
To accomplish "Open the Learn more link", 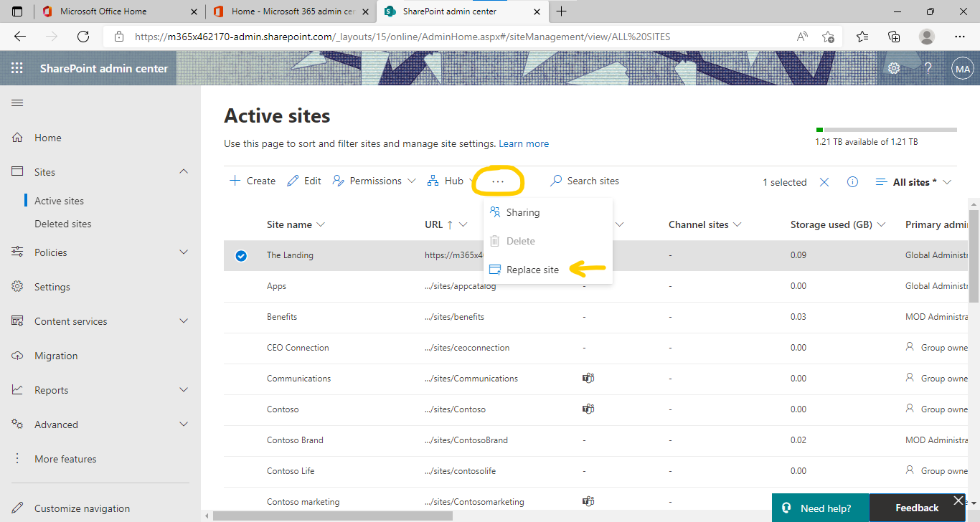I will (x=524, y=143).
